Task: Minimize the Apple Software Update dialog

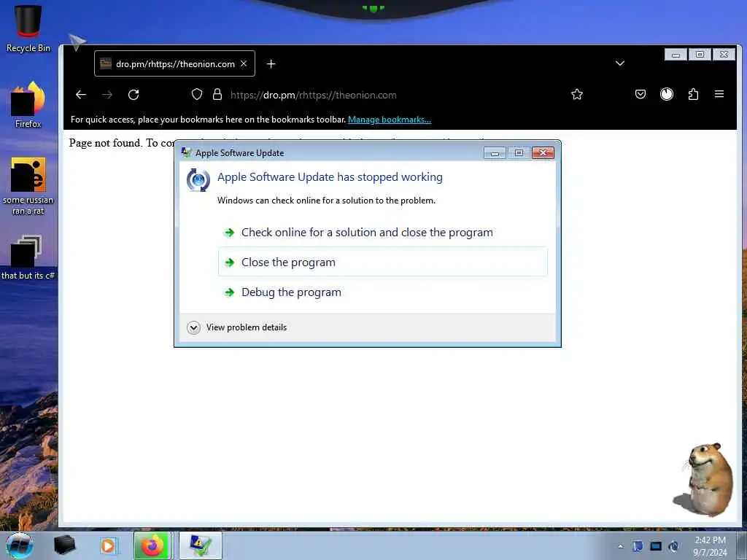Action: pos(495,153)
